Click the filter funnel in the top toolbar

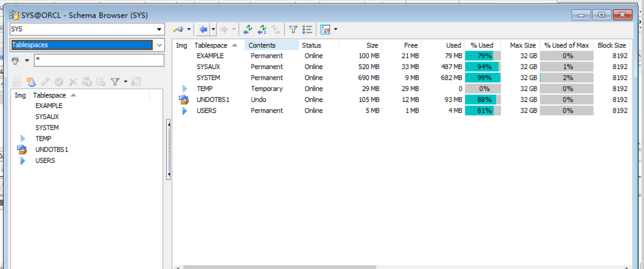point(293,29)
